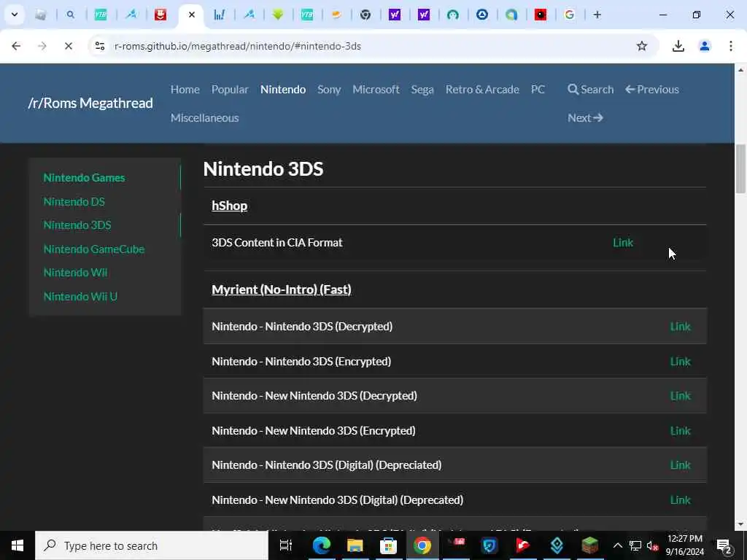Click the muted volume tray icon

(x=652, y=545)
